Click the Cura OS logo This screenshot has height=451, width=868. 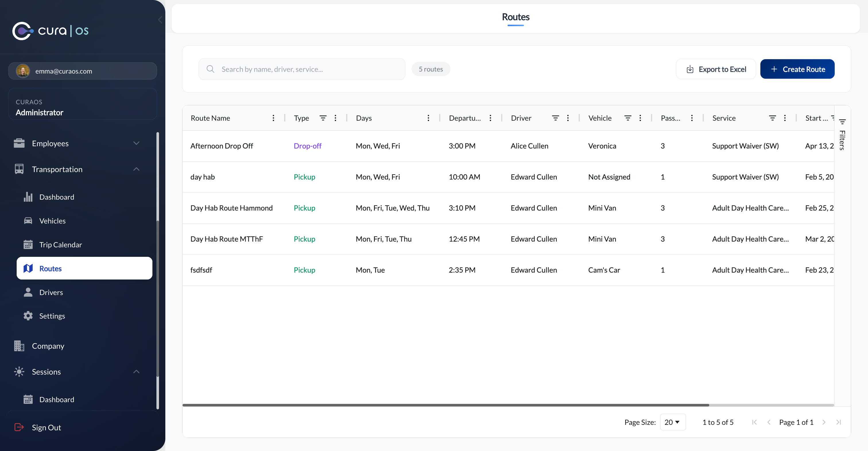50,31
